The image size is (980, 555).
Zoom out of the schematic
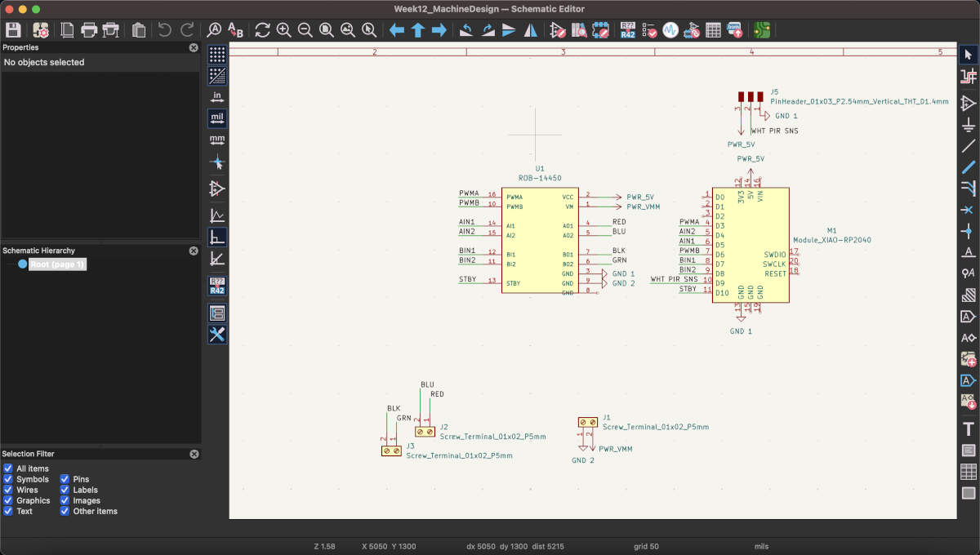(305, 30)
